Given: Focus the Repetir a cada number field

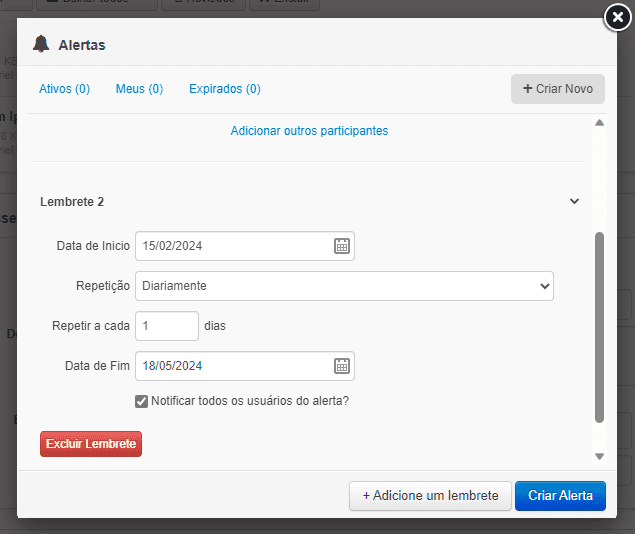Looking at the screenshot, I should pyautogui.click(x=166, y=326).
